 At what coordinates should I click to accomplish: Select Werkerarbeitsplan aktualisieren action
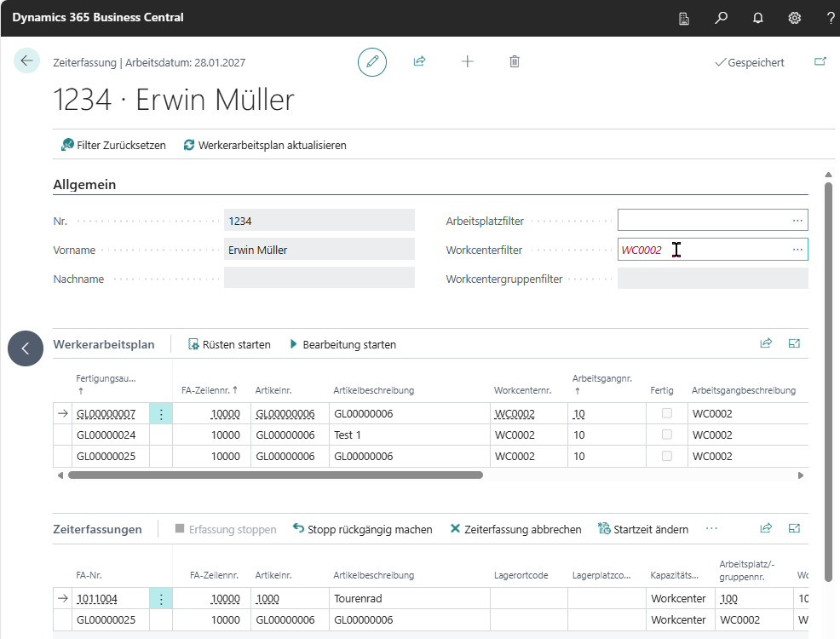click(265, 145)
